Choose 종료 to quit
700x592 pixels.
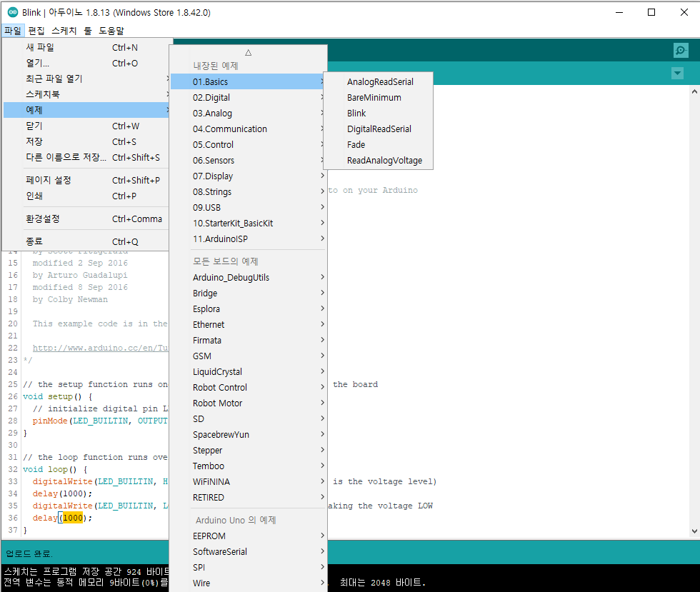[86, 241]
